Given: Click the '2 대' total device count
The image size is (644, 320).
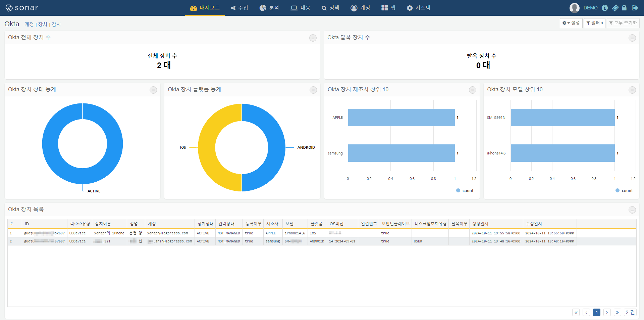Looking at the screenshot, I should point(164,65).
